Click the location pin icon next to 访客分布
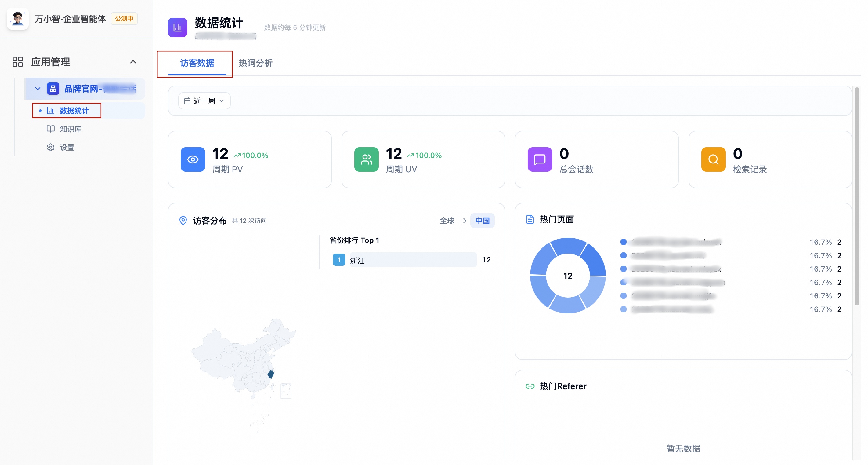This screenshot has width=868, height=465. coord(183,220)
